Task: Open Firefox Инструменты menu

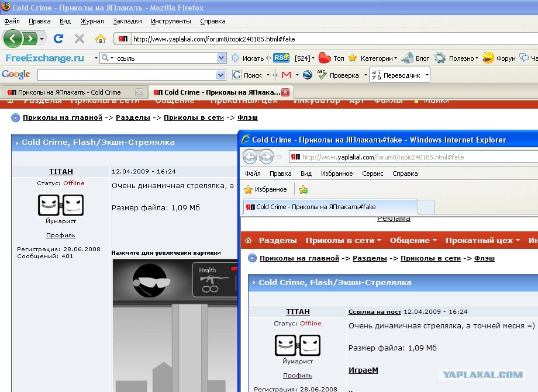Action: [171, 21]
